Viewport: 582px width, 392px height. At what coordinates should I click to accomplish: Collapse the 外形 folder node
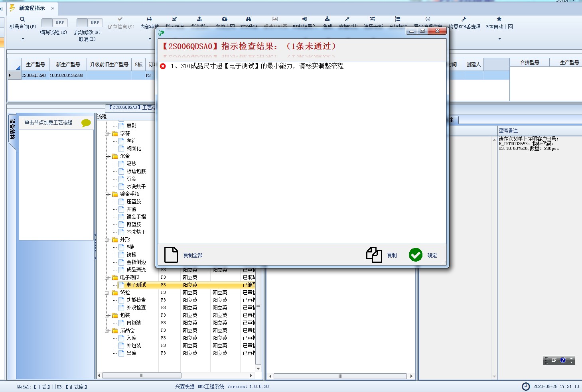point(107,240)
